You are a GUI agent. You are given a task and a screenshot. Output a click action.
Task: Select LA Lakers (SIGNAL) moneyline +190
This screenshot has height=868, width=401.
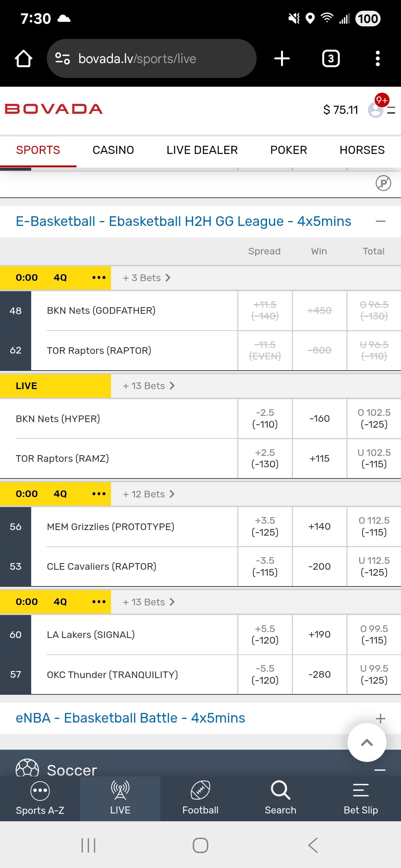pyautogui.click(x=319, y=634)
